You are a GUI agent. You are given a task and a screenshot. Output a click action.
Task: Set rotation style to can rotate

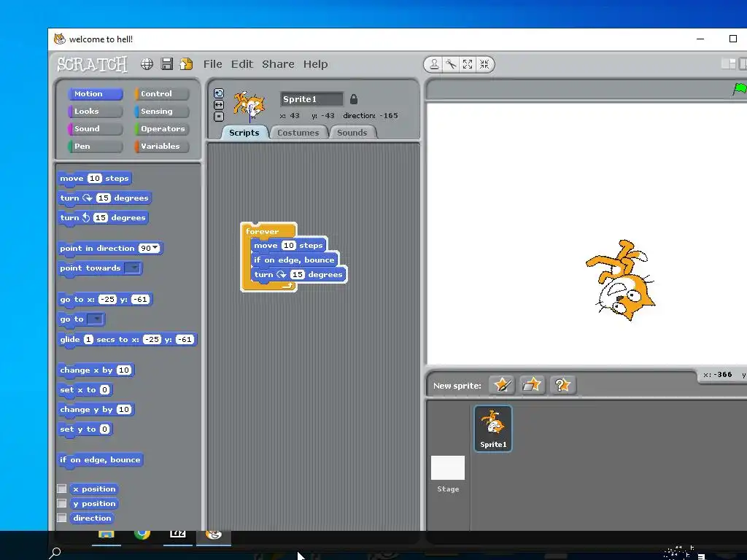pyautogui.click(x=219, y=93)
